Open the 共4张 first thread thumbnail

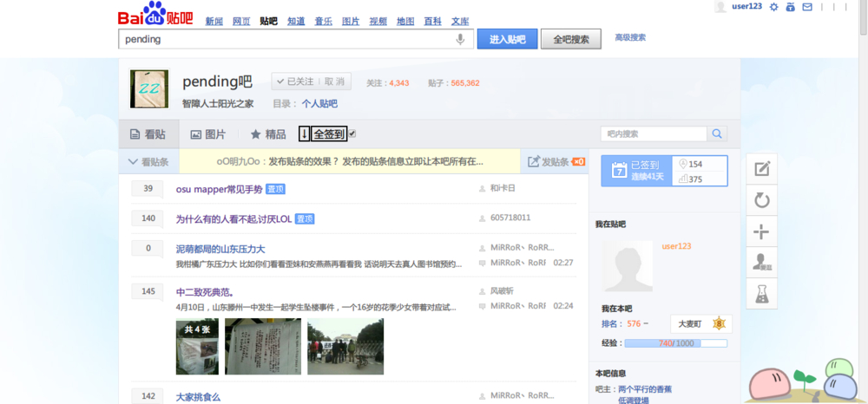point(197,347)
